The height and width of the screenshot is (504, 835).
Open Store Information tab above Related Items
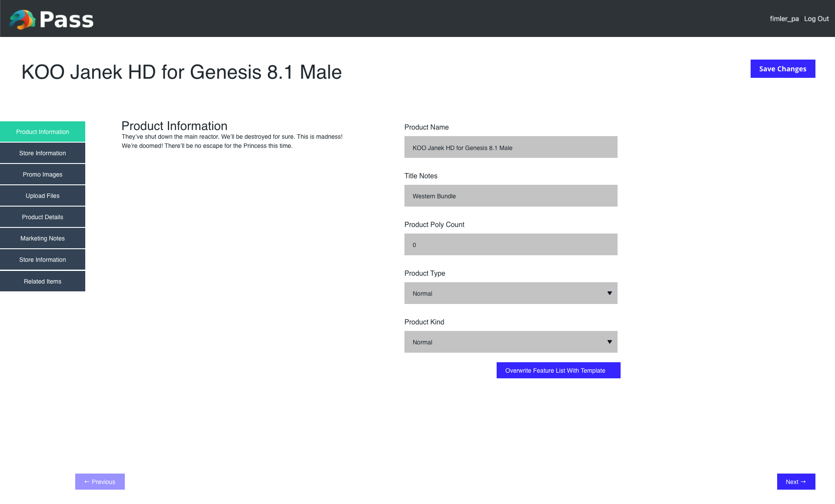tap(43, 260)
